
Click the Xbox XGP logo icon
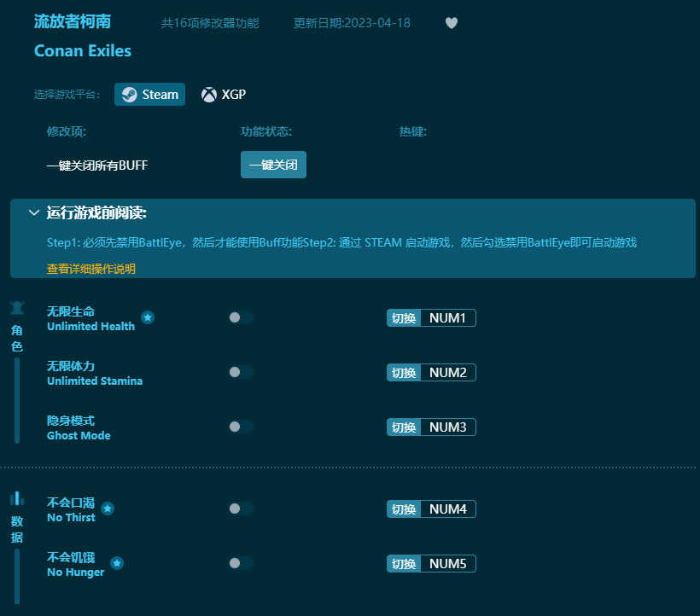(208, 95)
